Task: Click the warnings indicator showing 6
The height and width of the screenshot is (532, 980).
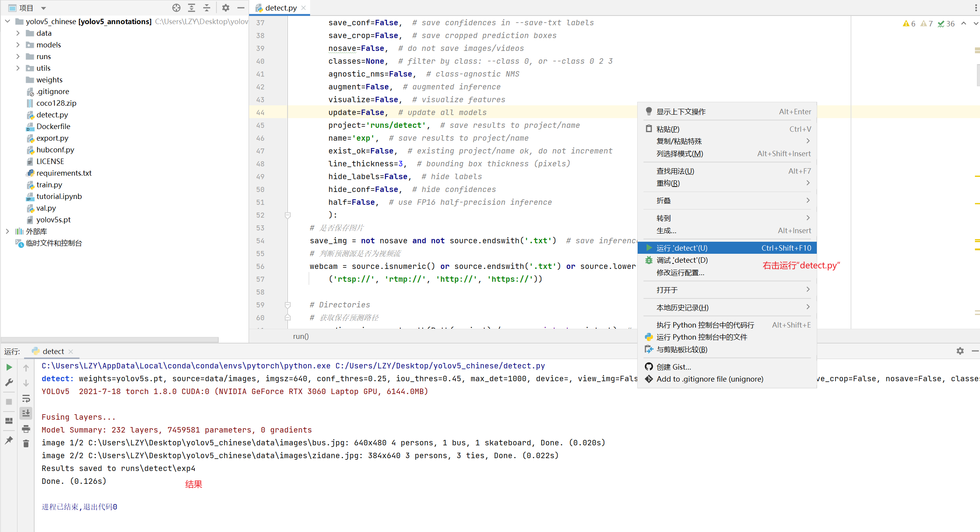Action: (x=909, y=24)
